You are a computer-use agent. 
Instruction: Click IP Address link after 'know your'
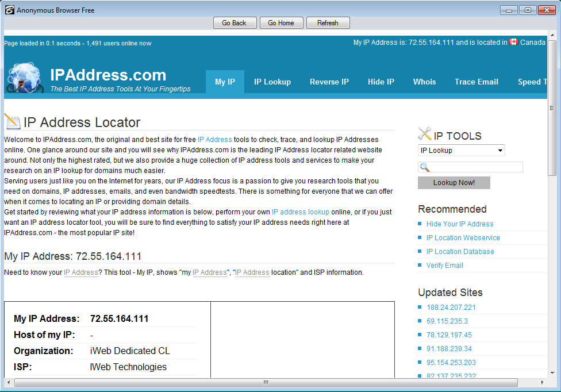pyautogui.click(x=81, y=272)
